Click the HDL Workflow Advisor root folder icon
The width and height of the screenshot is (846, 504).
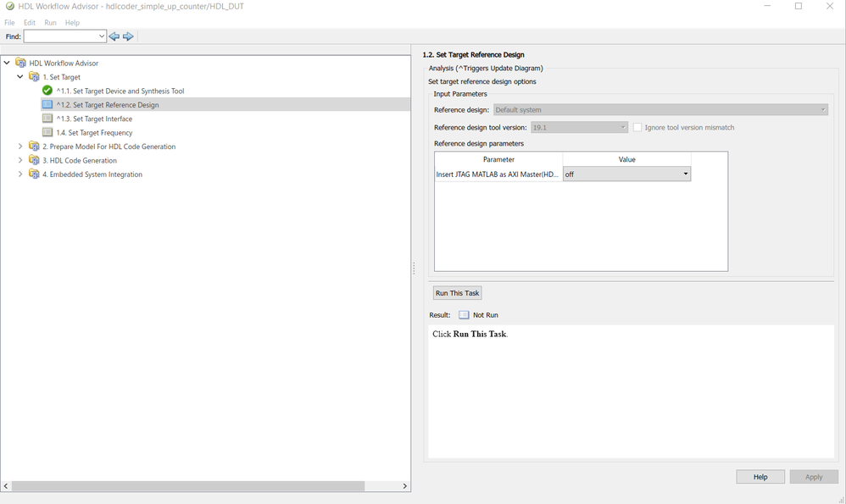click(20, 63)
